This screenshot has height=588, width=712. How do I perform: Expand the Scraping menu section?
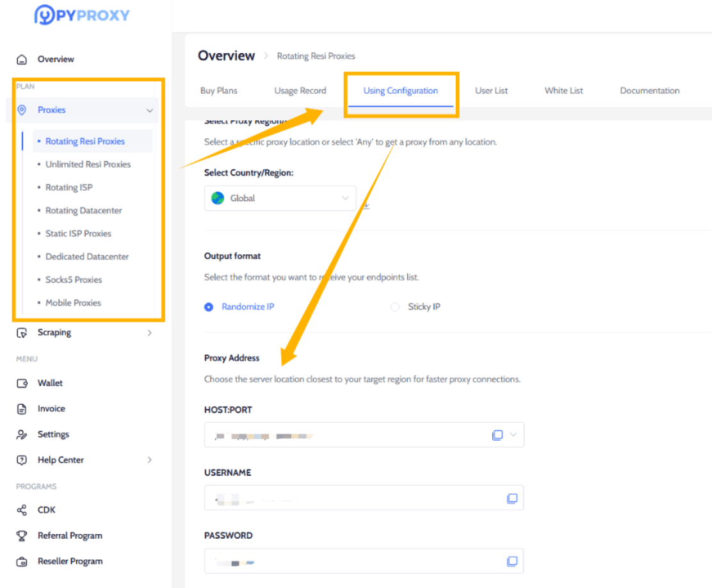[x=149, y=333]
